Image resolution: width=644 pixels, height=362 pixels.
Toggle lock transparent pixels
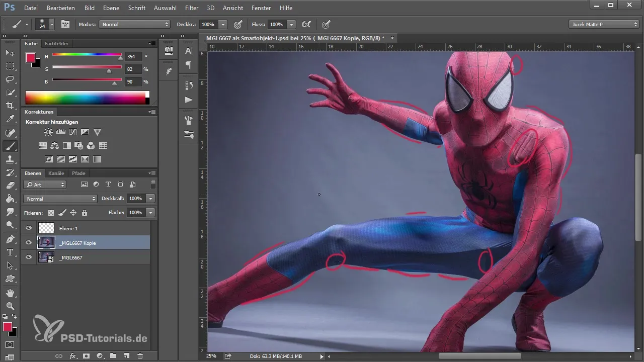[x=51, y=213]
